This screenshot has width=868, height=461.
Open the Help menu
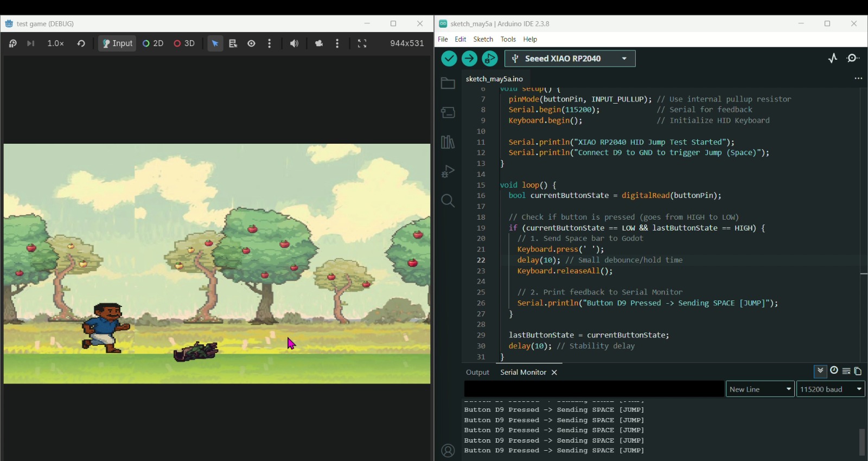coord(530,39)
